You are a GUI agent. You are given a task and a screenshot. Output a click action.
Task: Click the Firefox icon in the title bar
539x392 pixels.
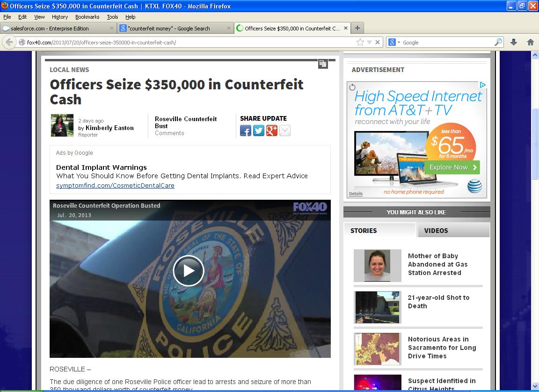coord(5,6)
